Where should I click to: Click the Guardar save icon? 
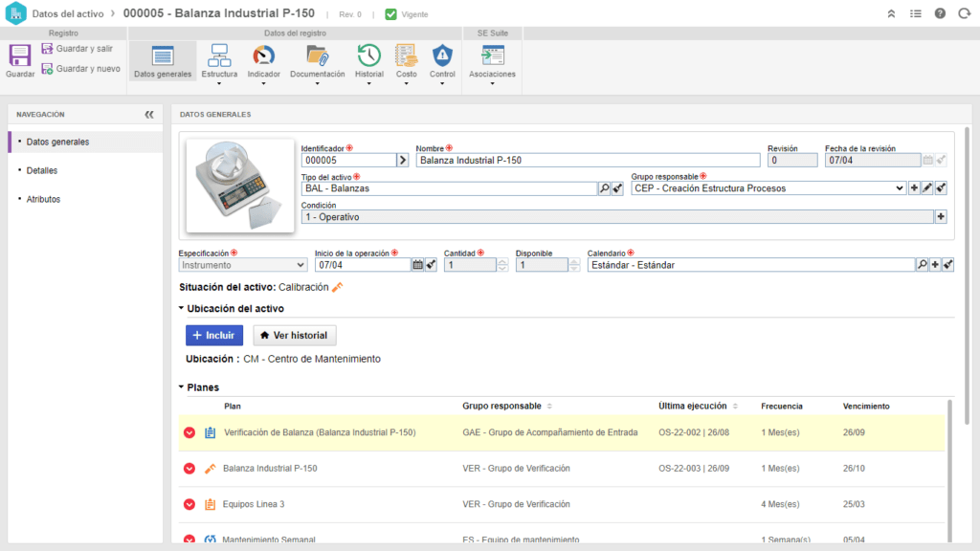20,59
